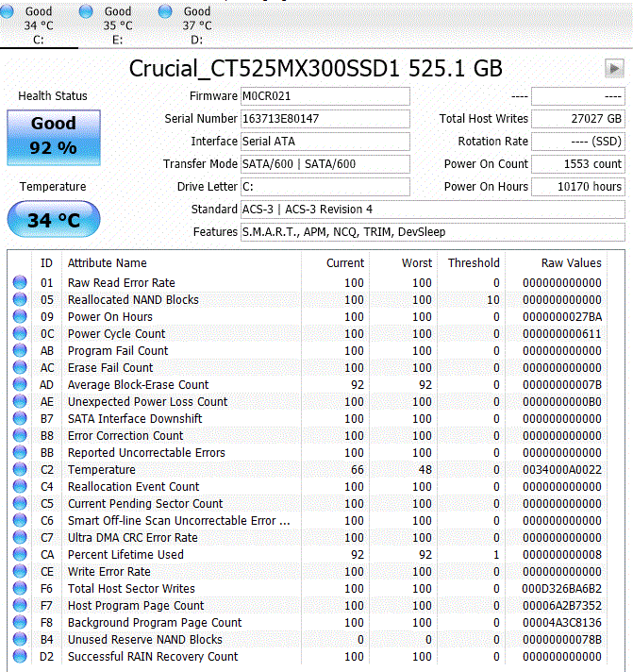Open the Good 92 % health status button
The height and width of the screenshot is (672, 633).
[54, 138]
